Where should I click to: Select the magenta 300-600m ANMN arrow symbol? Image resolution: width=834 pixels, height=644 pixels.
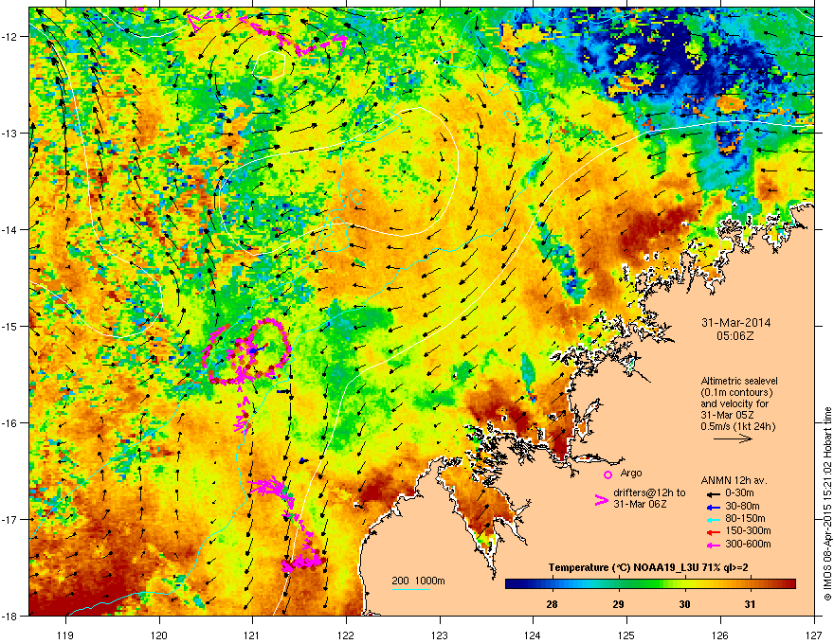714,545
